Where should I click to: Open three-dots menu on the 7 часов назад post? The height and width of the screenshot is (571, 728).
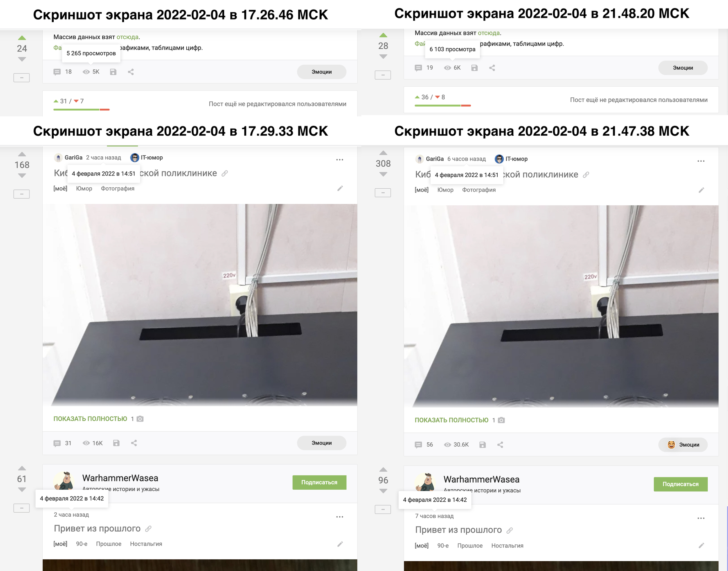tap(701, 518)
